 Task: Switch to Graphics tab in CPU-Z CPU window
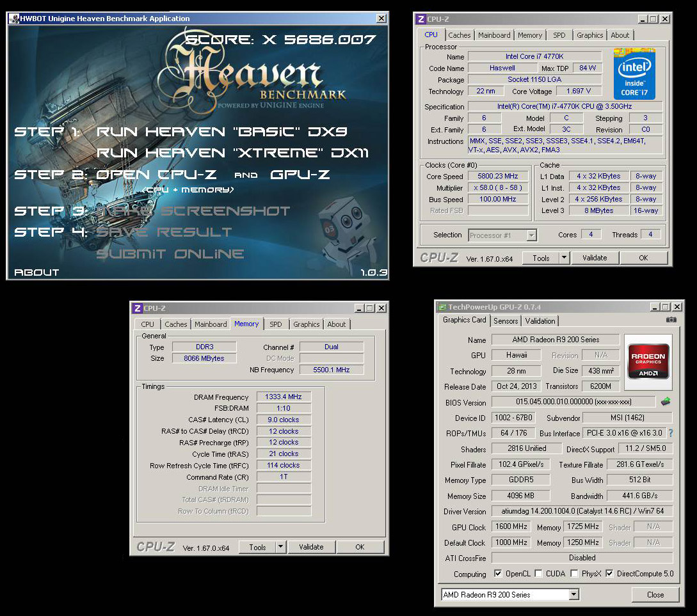(590, 35)
